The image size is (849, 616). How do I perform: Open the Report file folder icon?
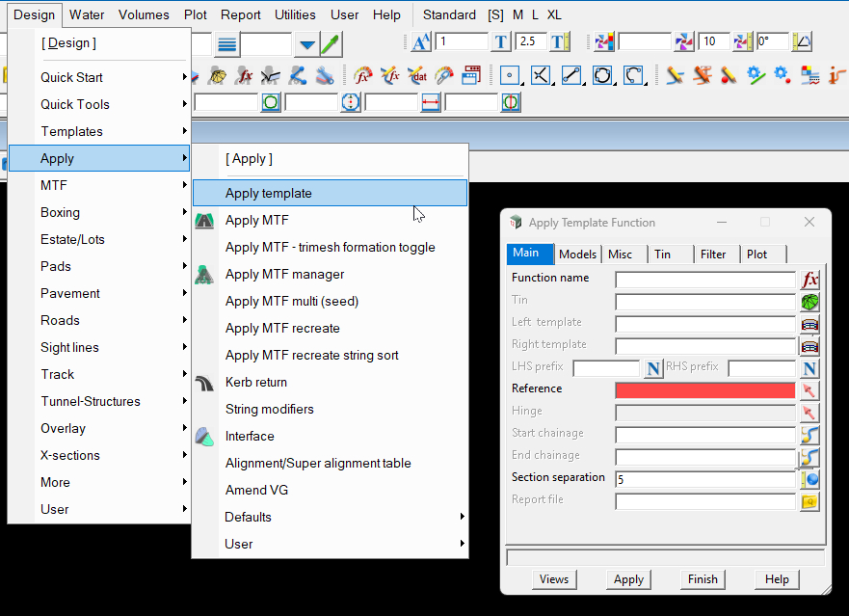pyautogui.click(x=809, y=501)
